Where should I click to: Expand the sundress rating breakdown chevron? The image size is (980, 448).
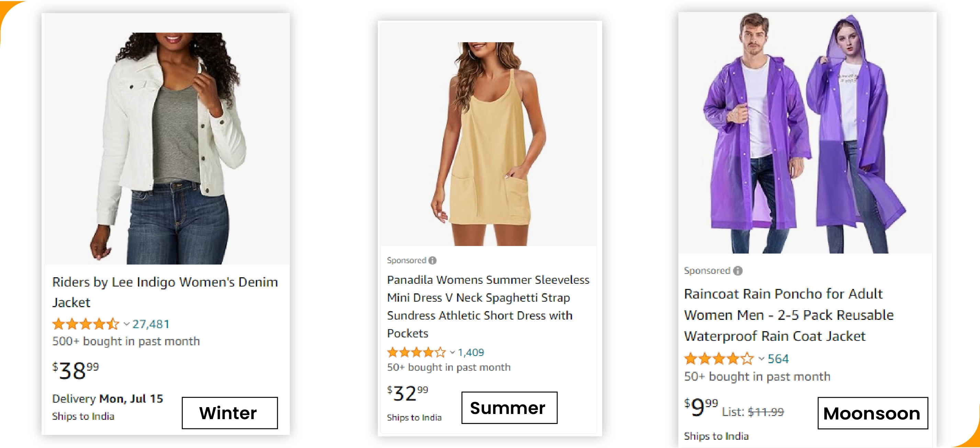(452, 352)
